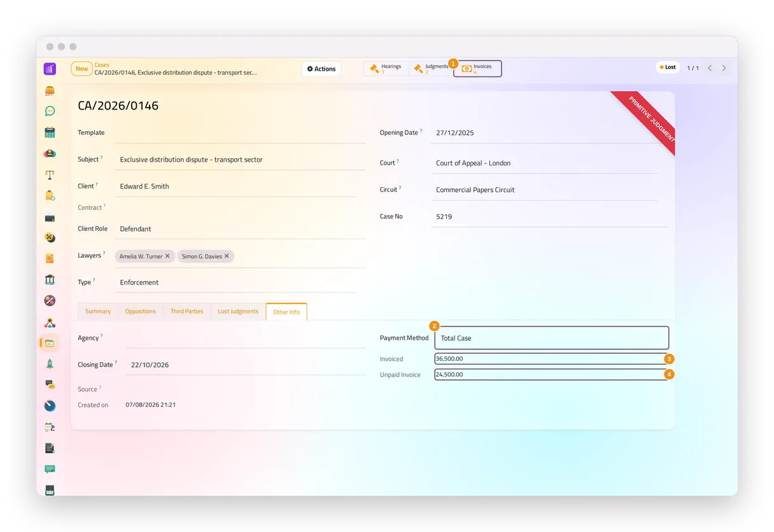Open the double chat bubbles icon

coord(50,384)
